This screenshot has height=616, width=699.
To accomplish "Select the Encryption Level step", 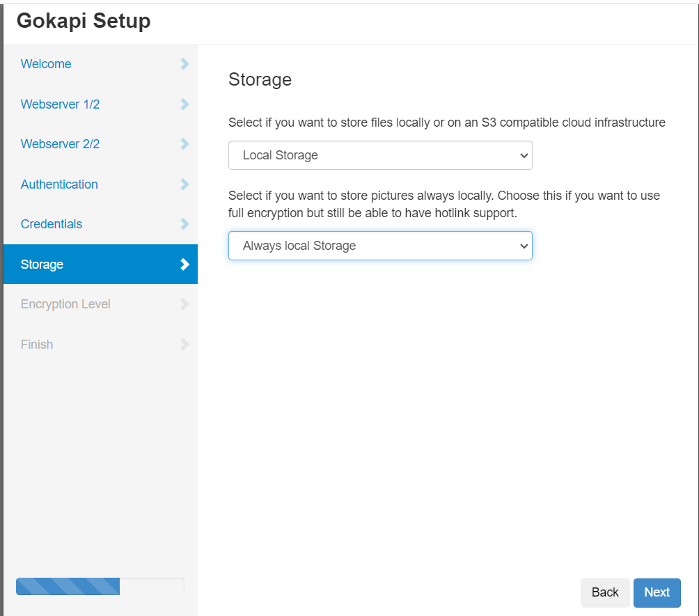I will coord(65,304).
